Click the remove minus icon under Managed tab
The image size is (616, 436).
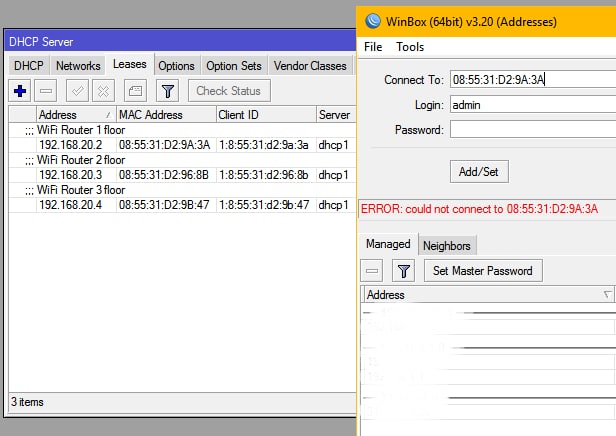pos(372,271)
